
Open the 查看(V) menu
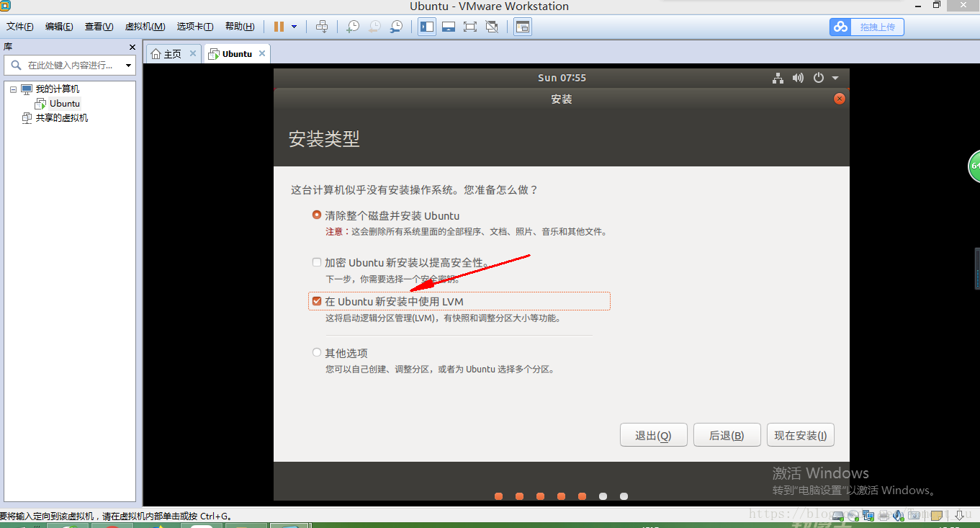point(99,27)
